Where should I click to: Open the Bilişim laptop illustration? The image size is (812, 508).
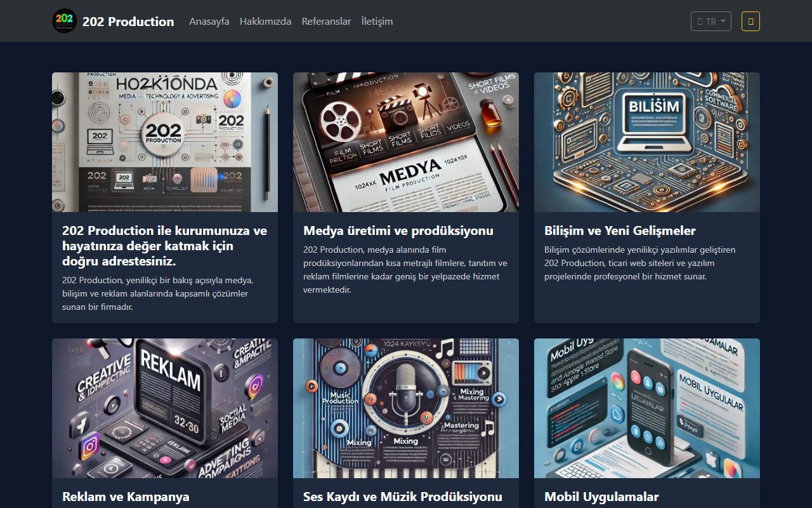click(x=647, y=142)
